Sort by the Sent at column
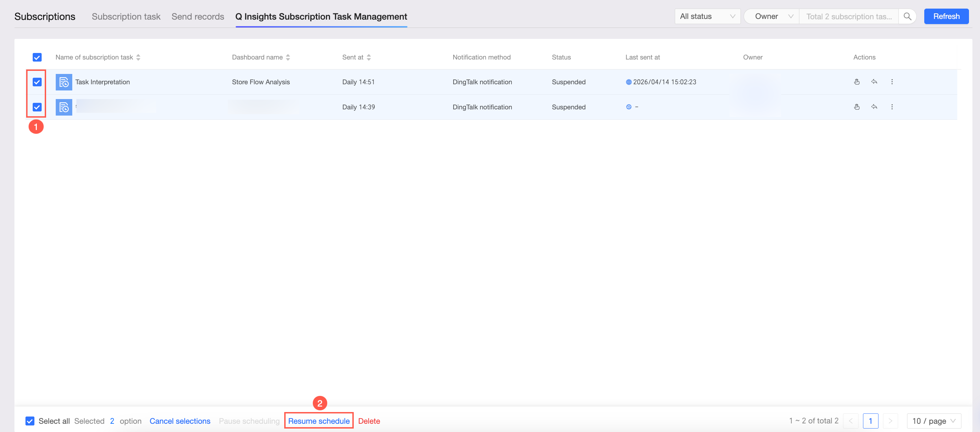 tap(369, 57)
